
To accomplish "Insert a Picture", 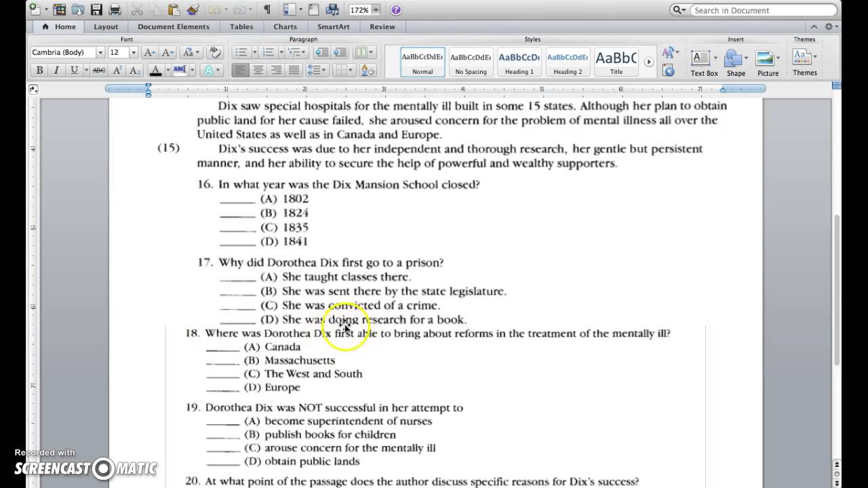I will [768, 63].
